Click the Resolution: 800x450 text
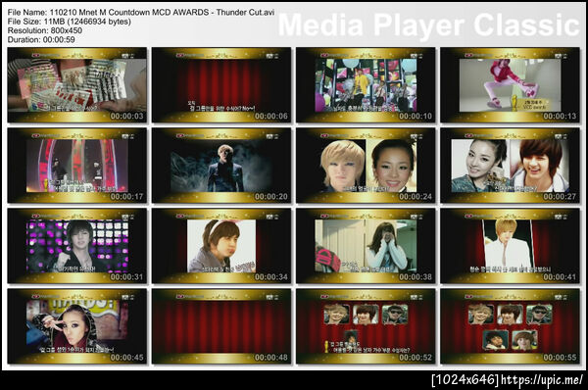Screen dimensions: 588x390 45,30
